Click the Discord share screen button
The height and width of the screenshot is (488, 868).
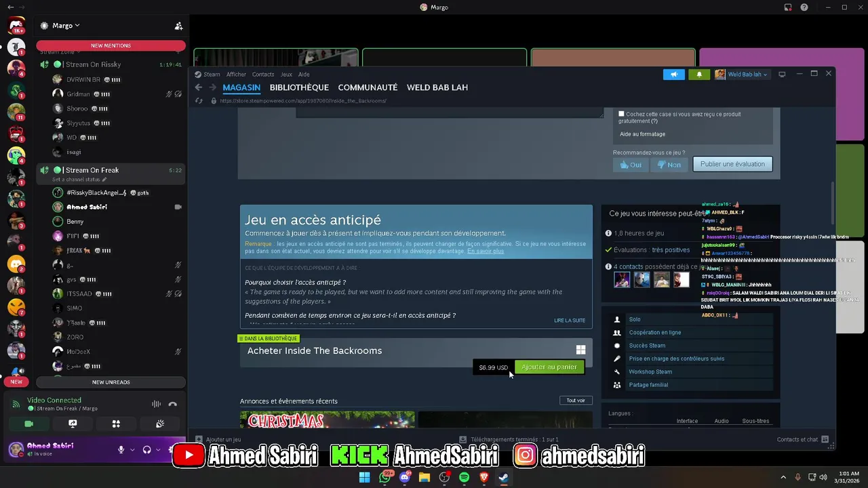tap(73, 424)
